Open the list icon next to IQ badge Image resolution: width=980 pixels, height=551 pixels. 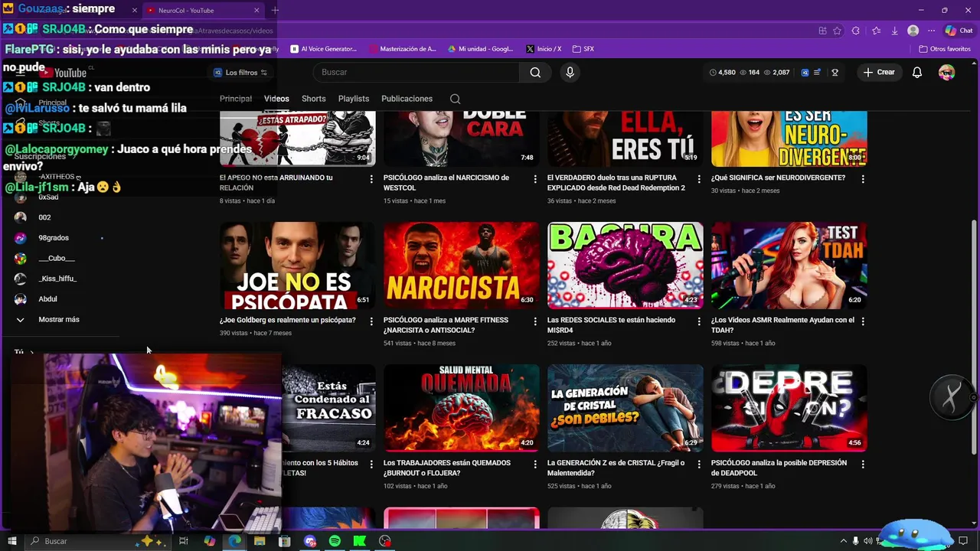click(817, 73)
